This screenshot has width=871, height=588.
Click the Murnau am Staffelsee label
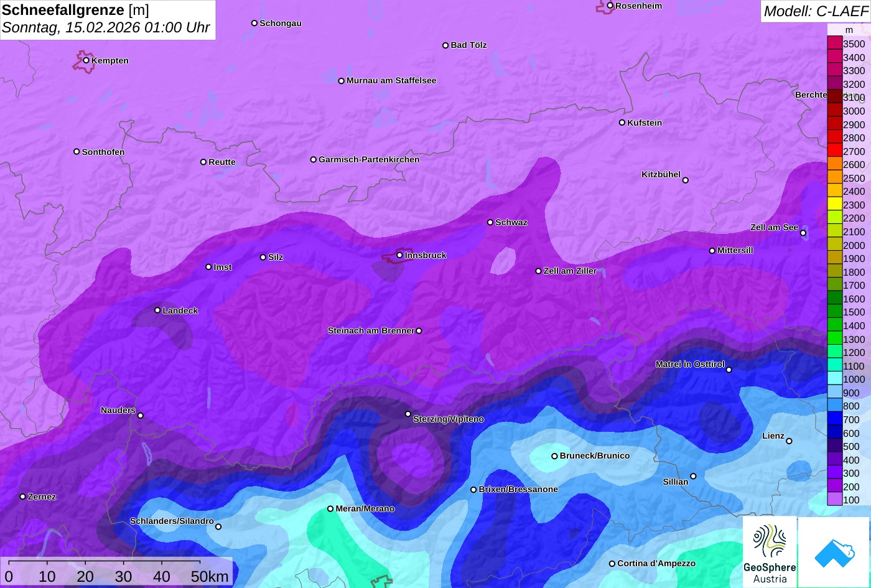[391, 80]
